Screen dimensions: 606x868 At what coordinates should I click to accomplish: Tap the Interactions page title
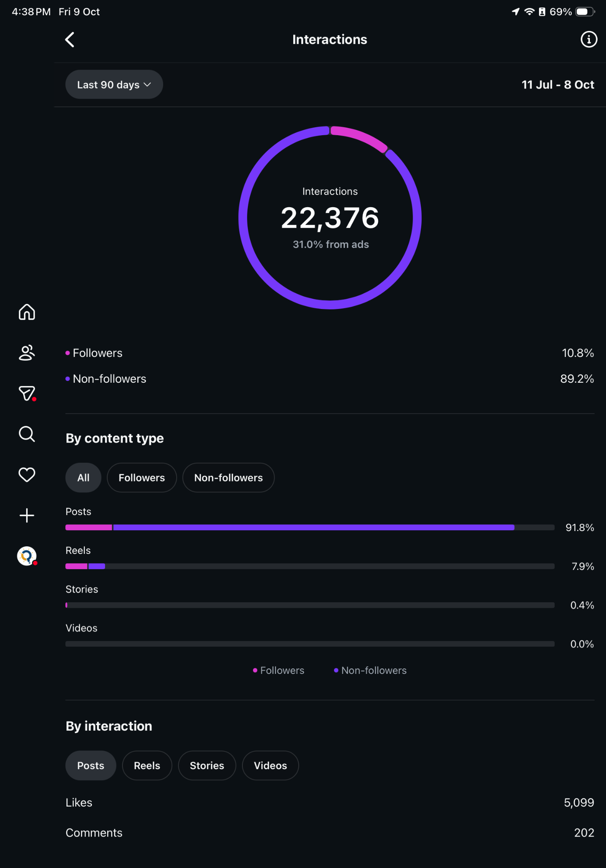[330, 39]
